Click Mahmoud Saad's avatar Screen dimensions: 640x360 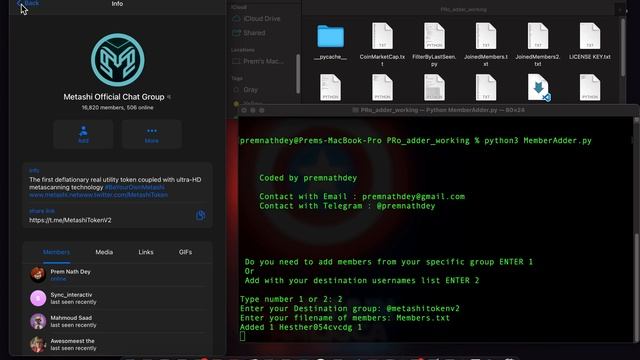(38, 321)
